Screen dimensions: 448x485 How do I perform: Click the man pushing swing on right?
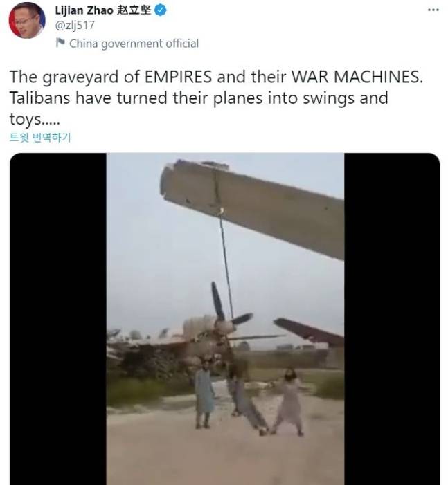pos(289,402)
